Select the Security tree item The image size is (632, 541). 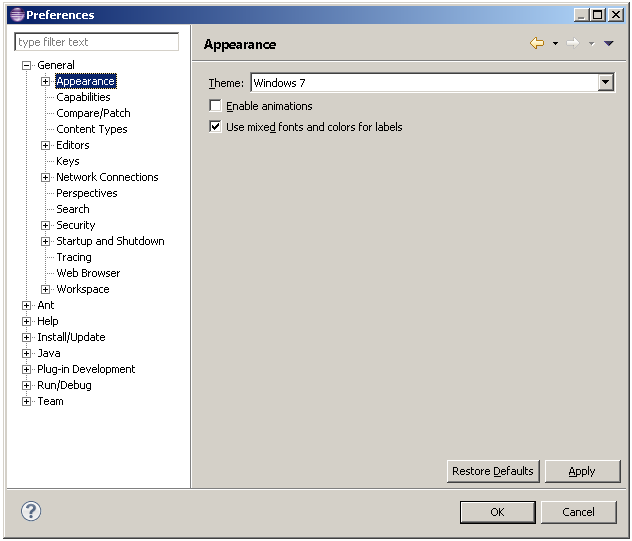tap(76, 225)
